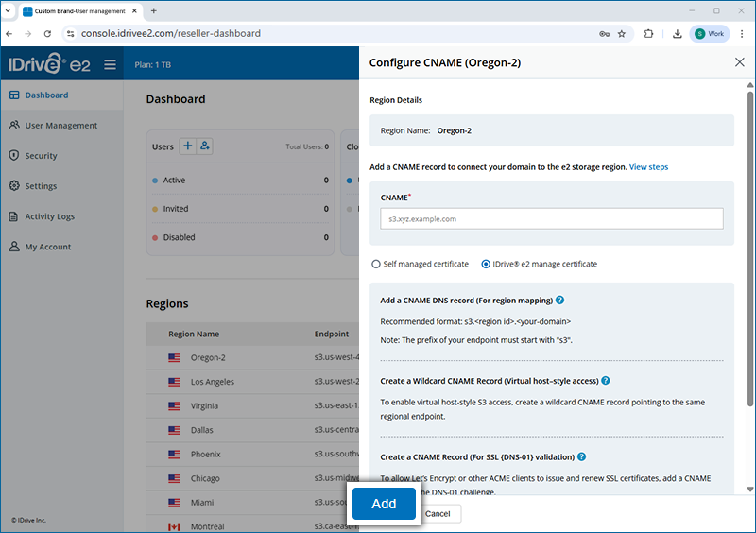The height and width of the screenshot is (533, 756).
Task: Select Self managed certificate option
Action: pos(420,264)
